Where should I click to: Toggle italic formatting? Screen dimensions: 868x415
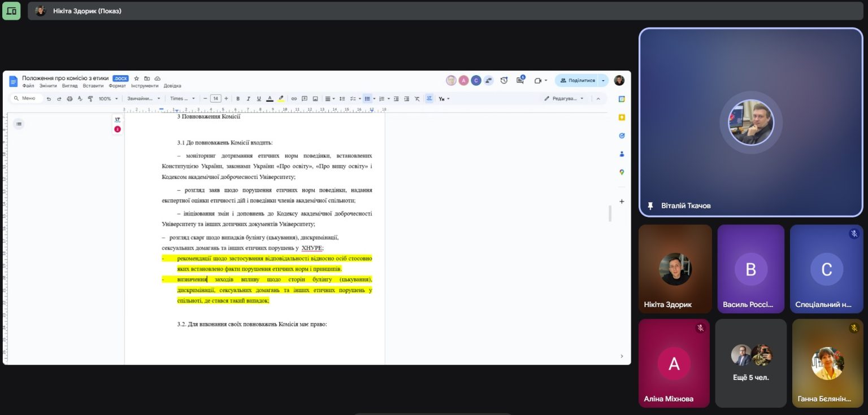click(249, 99)
